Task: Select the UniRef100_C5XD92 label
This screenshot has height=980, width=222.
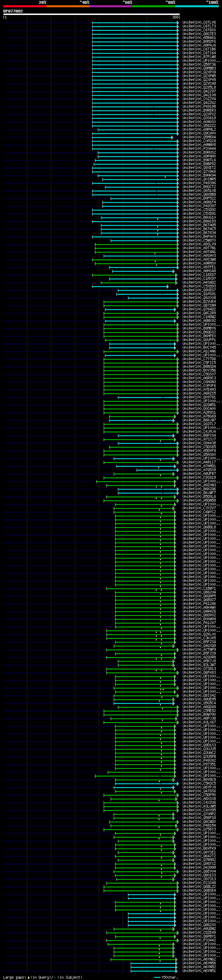Action: click(199, 210)
